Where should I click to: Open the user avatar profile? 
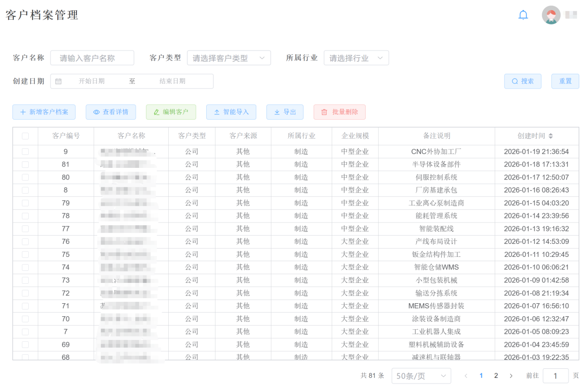coord(551,15)
